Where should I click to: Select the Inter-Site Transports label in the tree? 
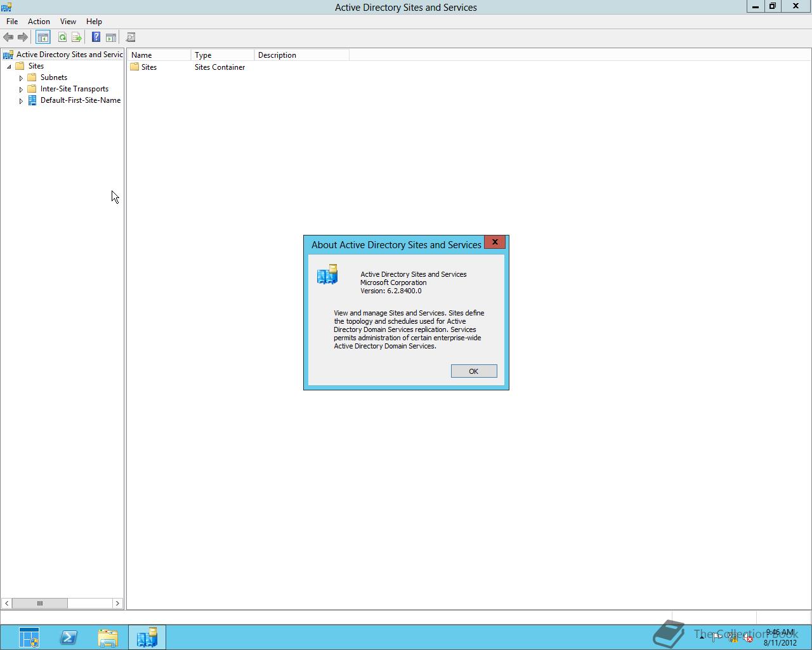point(74,89)
